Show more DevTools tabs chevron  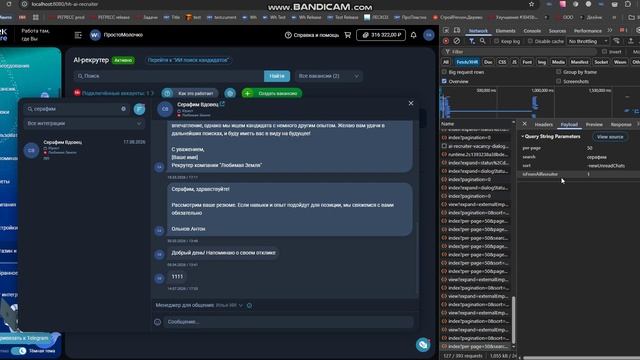click(x=610, y=31)
